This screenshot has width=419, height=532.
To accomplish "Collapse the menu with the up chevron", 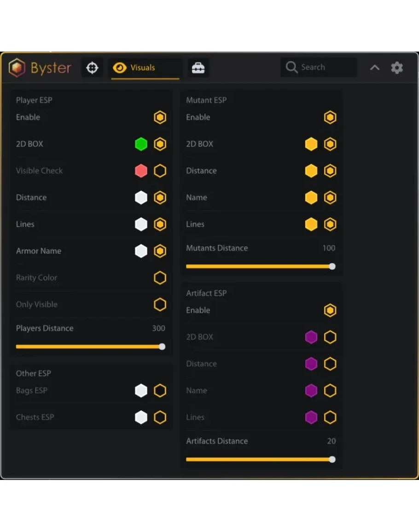I will click(x=375, y=68).
